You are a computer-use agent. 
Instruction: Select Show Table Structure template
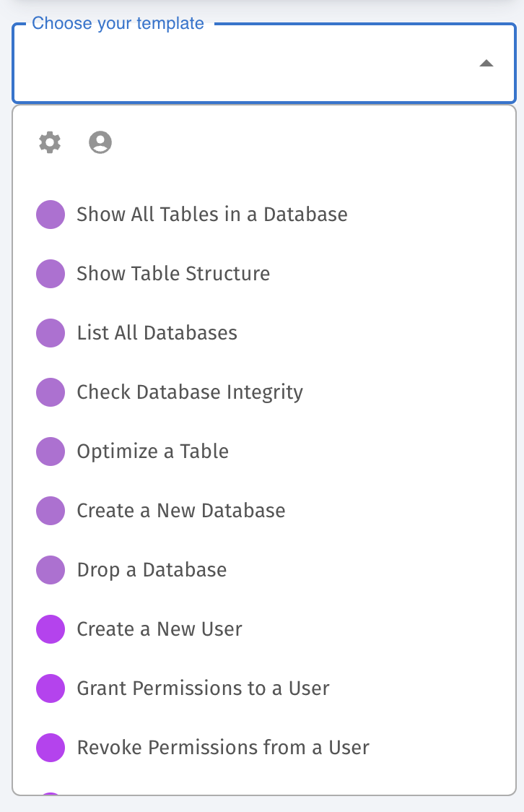(x=264, y=273)
